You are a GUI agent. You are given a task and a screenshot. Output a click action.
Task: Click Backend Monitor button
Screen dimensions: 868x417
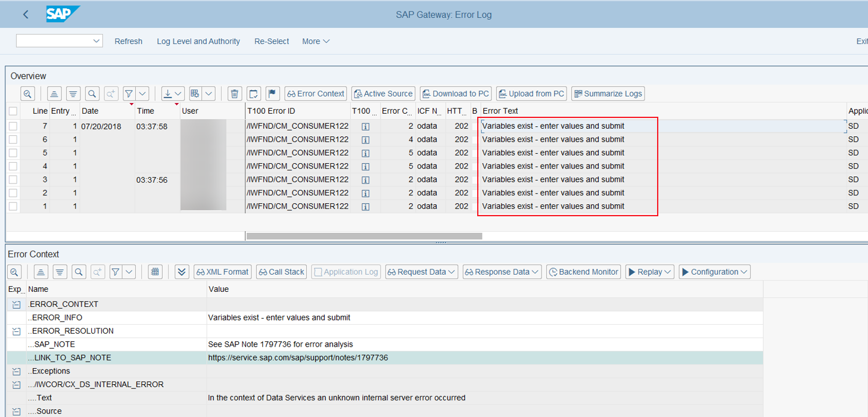[x=583, y=272]
